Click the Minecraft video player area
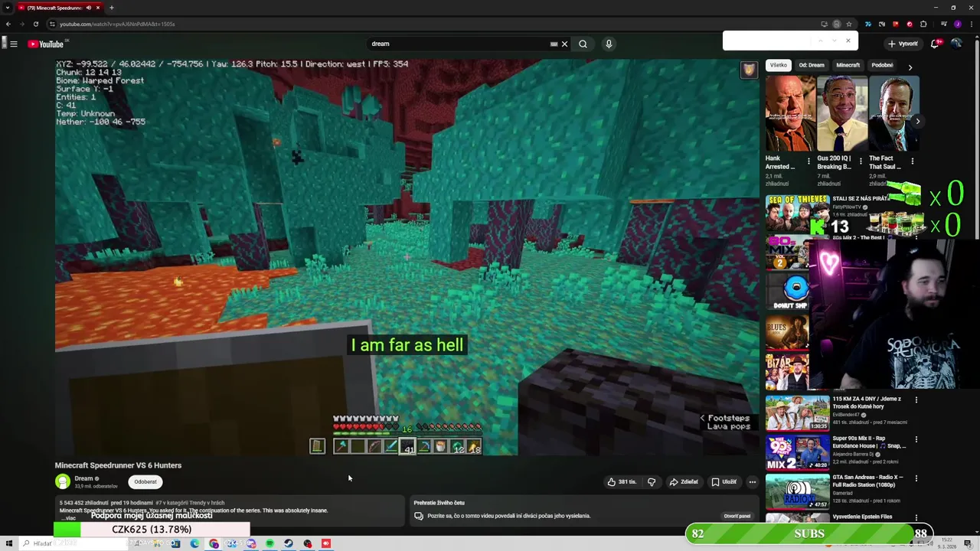This screenshot has width=980, height=551. pos(407,257)
